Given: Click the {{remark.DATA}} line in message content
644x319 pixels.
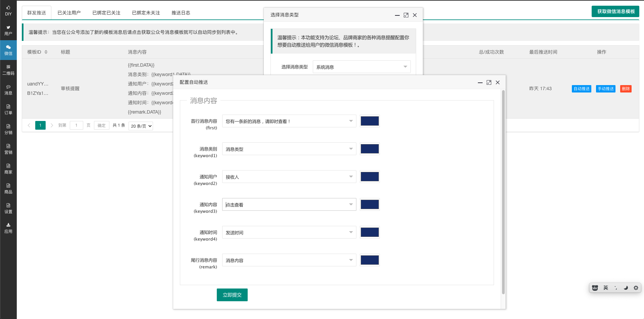Looking at the screenshot, I should point(144,112).
